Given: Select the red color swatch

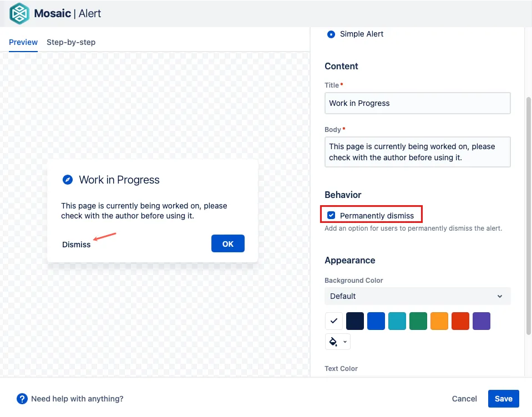Looking at the screenshot, I should pyautogui.click(x=460, y=321).
